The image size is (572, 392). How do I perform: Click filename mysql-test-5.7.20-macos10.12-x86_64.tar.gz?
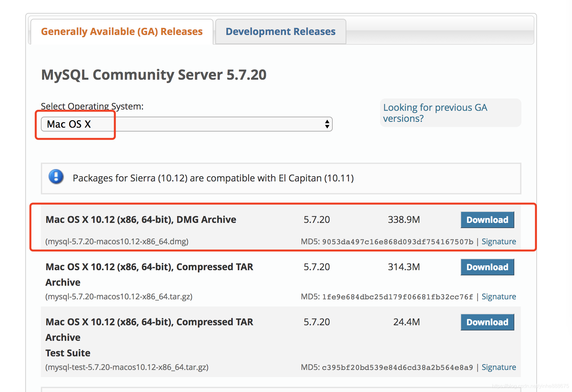[x=127, y=367]
